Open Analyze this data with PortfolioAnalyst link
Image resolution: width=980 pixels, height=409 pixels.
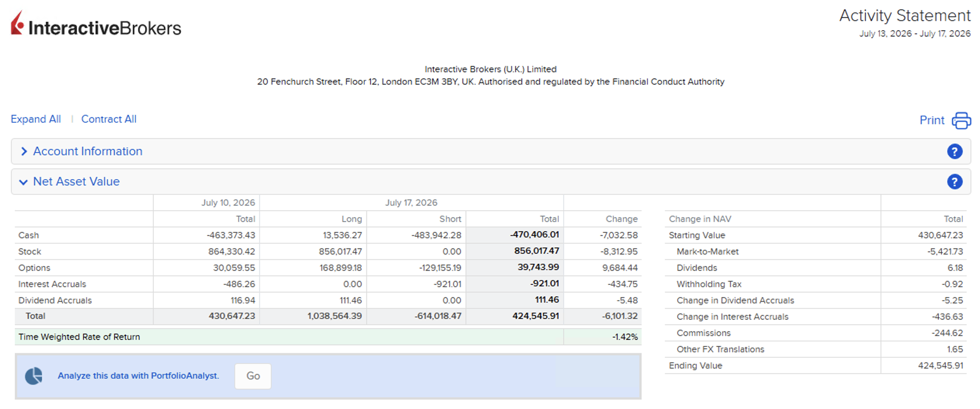139,376
